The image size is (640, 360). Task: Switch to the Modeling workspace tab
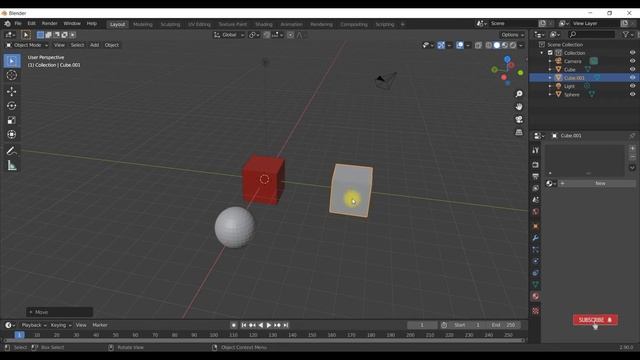click(142, 24)
